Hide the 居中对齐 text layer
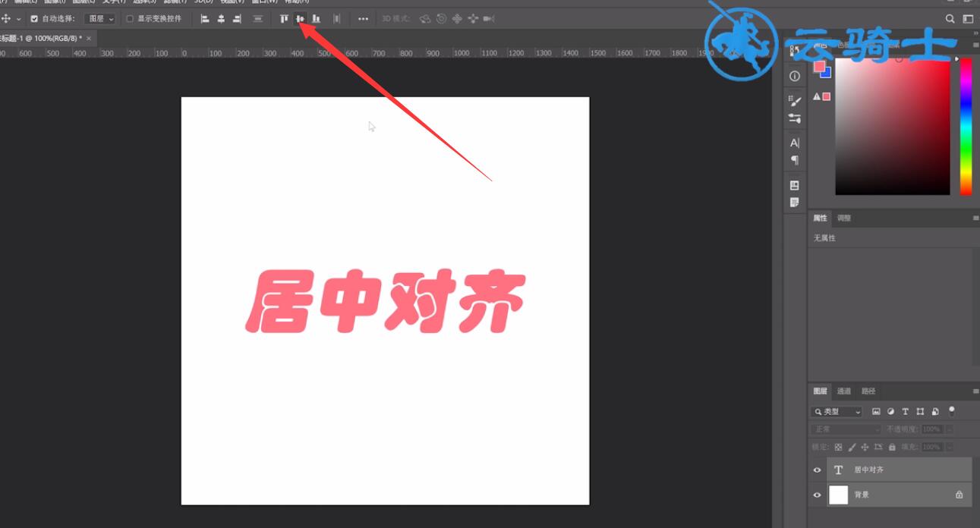The width and height of the screenshot is (980, 528). (x=818, y=470)
